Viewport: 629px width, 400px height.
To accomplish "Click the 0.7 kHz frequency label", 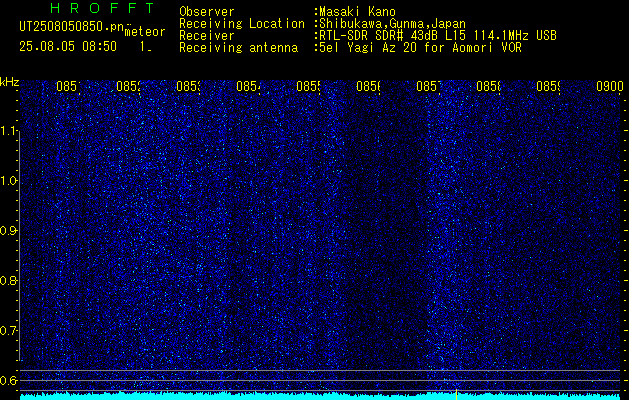I will (x=10, y=330).
